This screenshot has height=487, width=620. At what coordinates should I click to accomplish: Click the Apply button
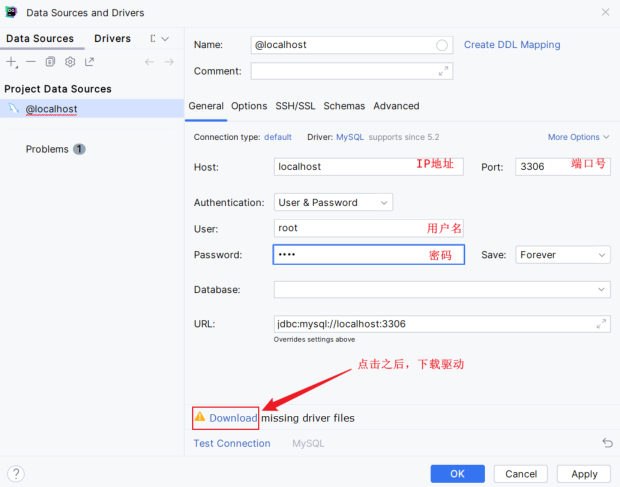coord(584,474)
